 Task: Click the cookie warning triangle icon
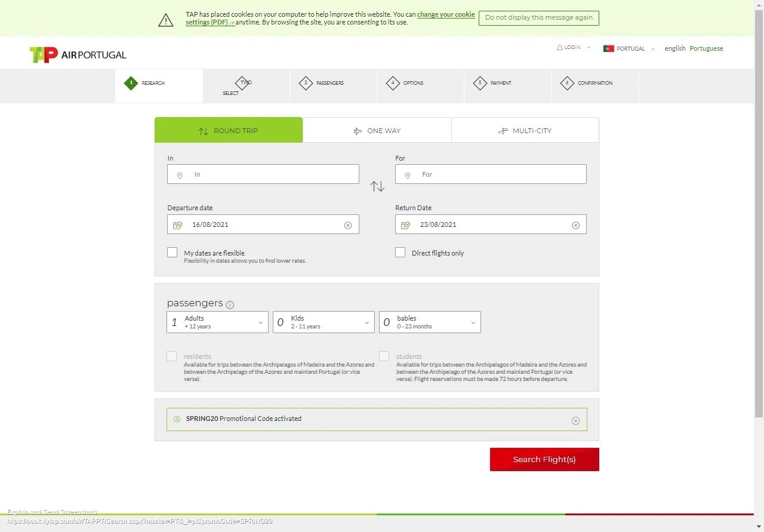[x=165, y=20]
